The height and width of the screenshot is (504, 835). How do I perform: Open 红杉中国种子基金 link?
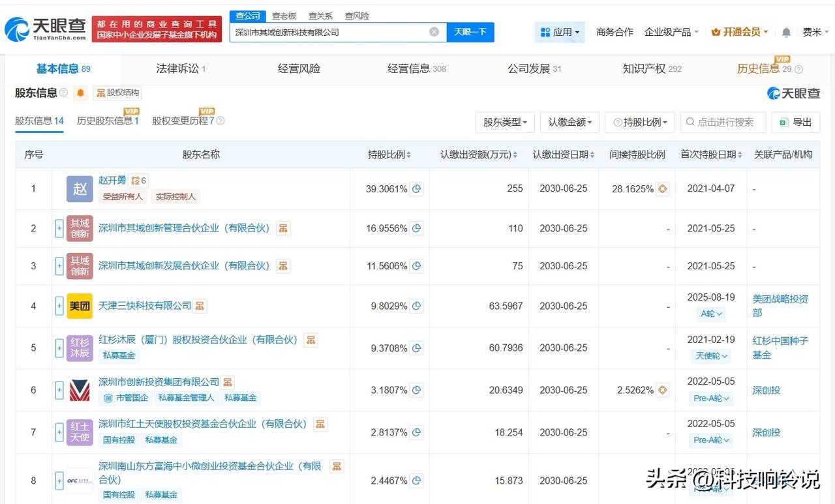tap(780, 348)
